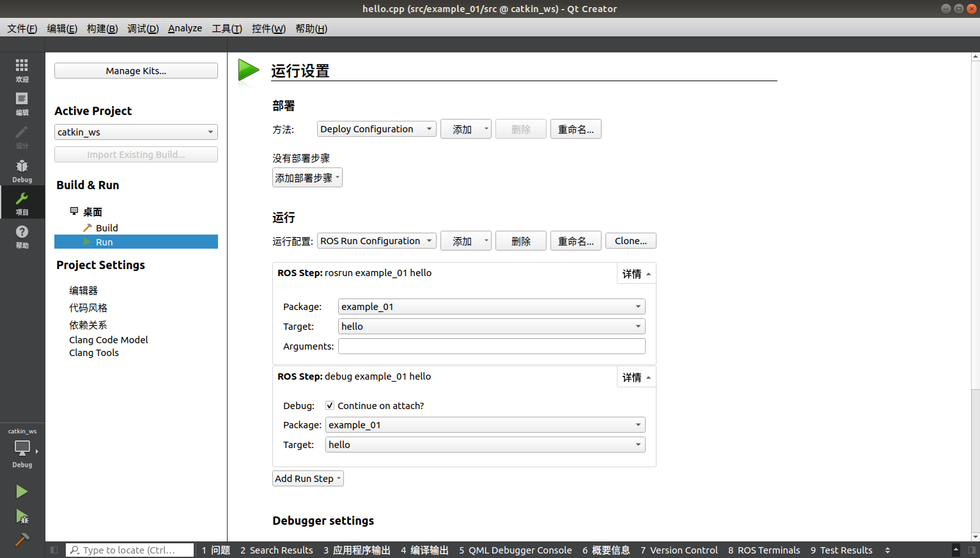
Task: Select Run under the 桌面 kit
Action: [x=136, y=242]
